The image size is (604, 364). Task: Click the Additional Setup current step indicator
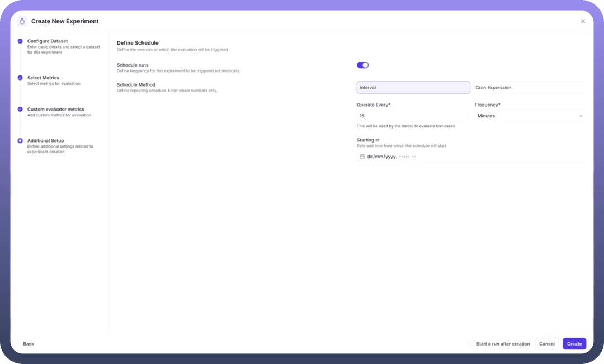[x=20, y=140]
